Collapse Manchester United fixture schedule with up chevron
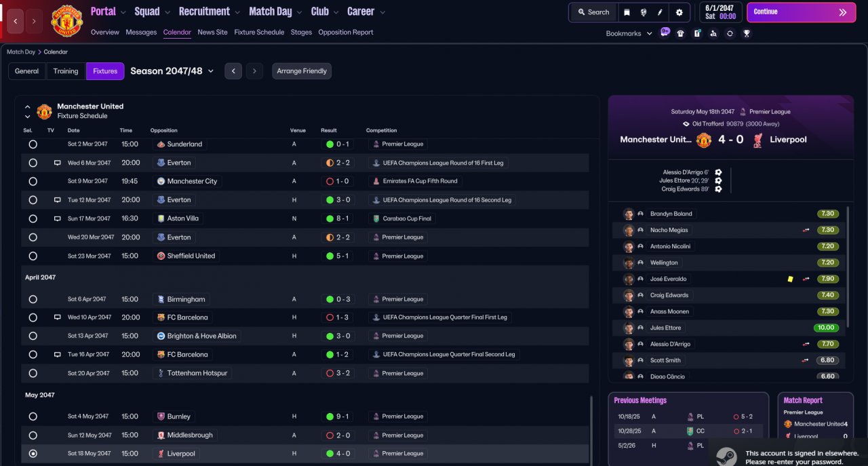868x466 pixels. click(28, 106)
